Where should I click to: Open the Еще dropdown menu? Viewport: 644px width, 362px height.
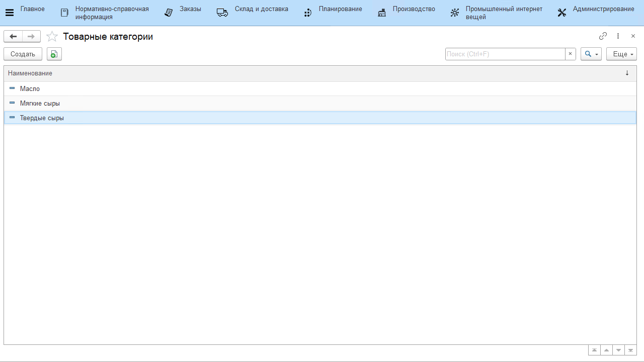(621, 54)
